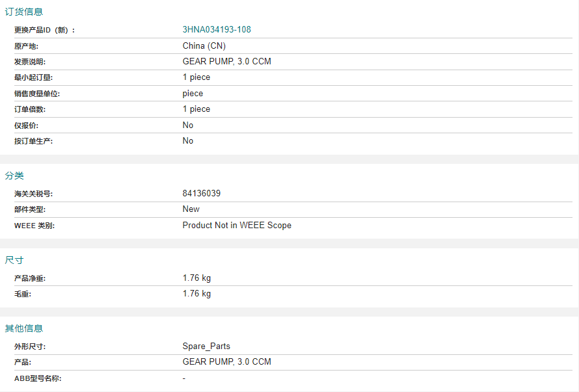579x392 pixels.
Task: Click the 部件类型 value New
Action: pos(191,209)
